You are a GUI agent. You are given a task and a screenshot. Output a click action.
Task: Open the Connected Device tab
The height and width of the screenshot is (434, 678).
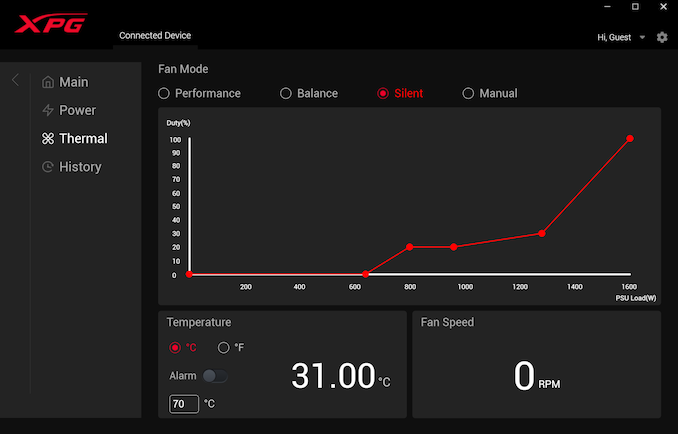155,36
